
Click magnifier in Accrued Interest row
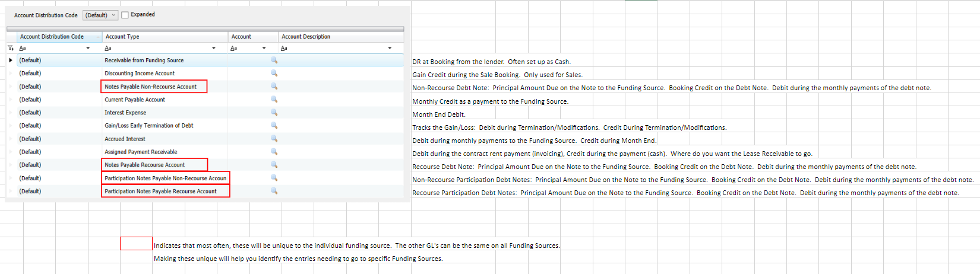(274, 138)
